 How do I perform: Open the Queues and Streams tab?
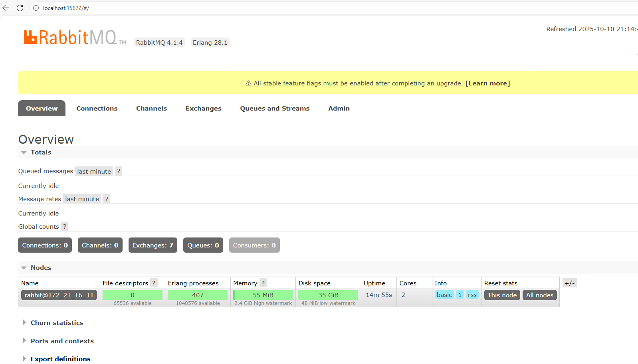tap(275, 109)
